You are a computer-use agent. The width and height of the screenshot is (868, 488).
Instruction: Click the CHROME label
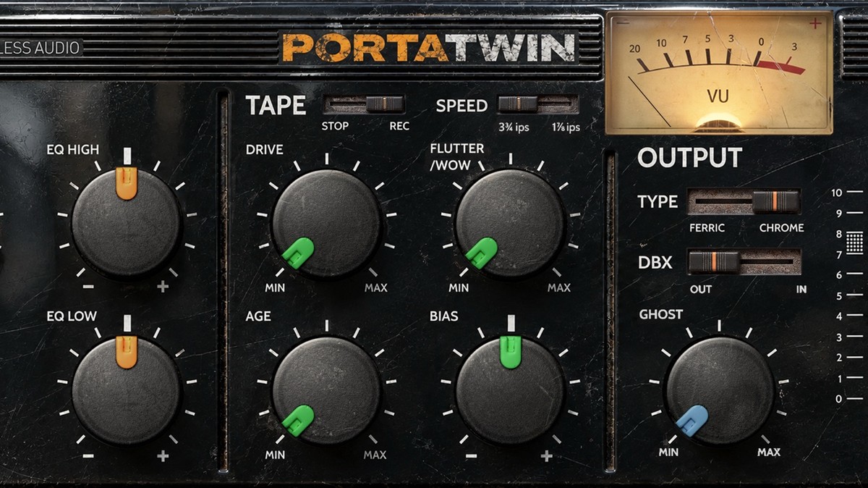781,227
